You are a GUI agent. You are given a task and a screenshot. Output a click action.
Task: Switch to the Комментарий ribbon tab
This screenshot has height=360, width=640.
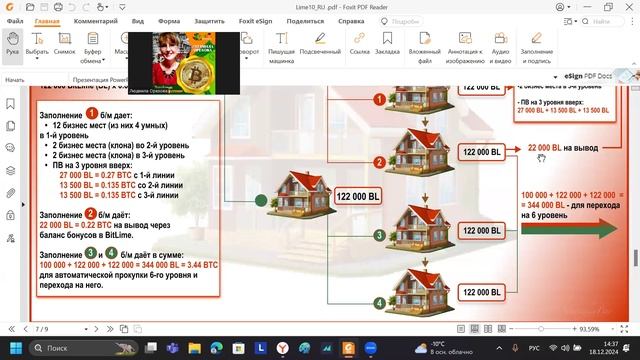(x=96, y=21)
